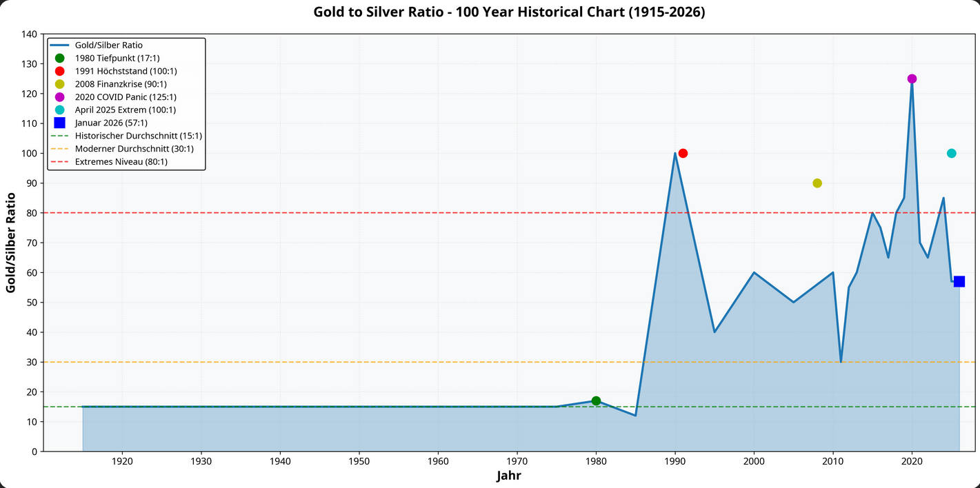
Task: Click the 1950 tick label on the x-axis
Action: [359, 460]
